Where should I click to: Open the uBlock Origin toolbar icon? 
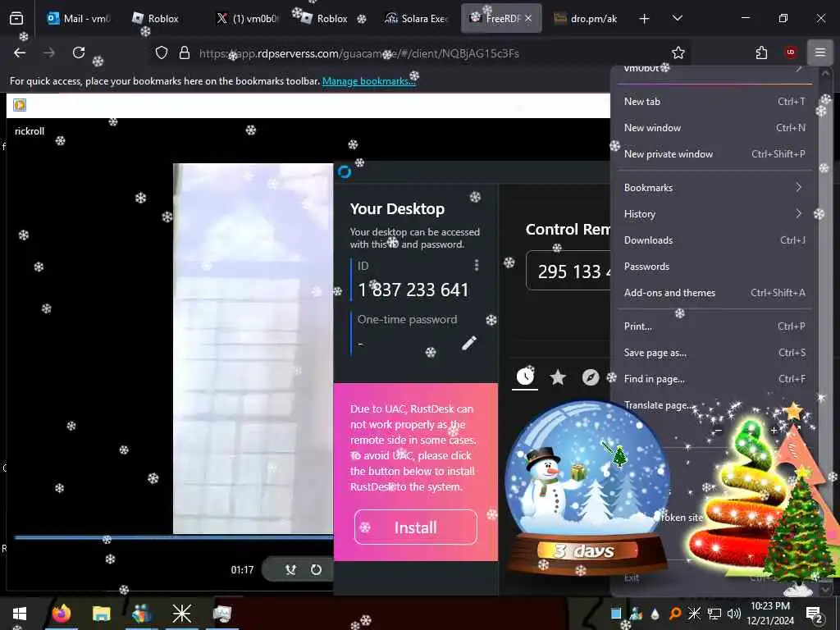click(x=790, y=52)
